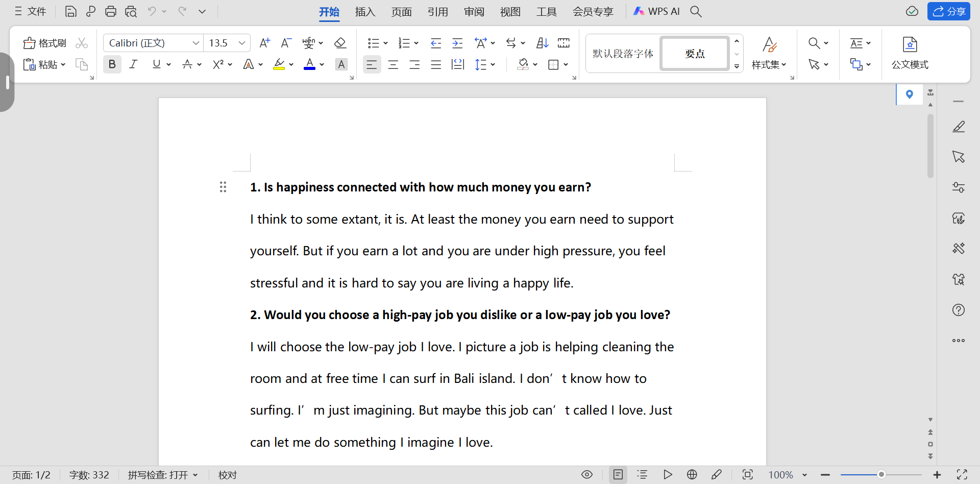
Task: Open the zoom 100% dropdown arrow
Action: point(805,475)
